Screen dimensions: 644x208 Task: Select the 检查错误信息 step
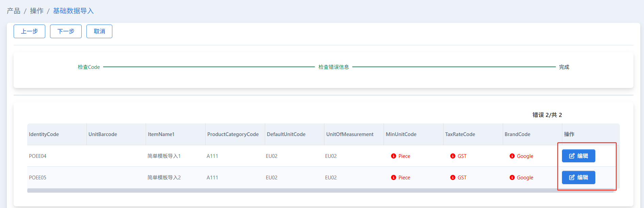coord(334,67)
